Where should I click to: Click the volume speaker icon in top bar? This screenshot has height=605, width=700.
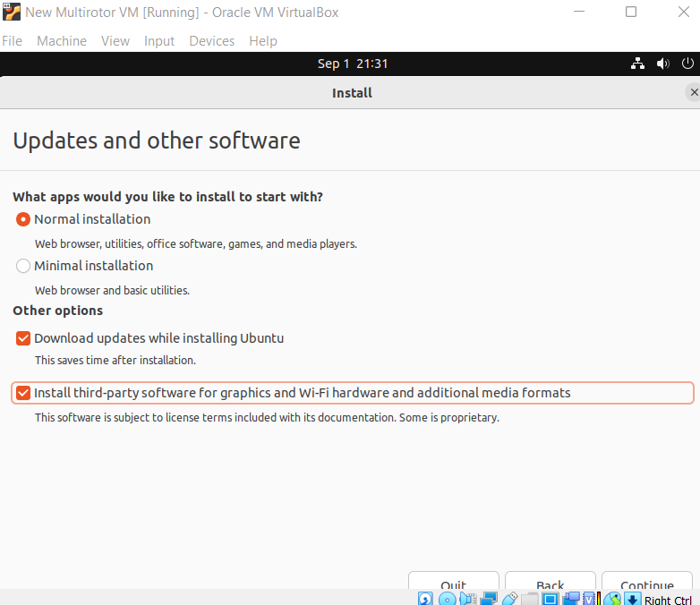point(663,64)
